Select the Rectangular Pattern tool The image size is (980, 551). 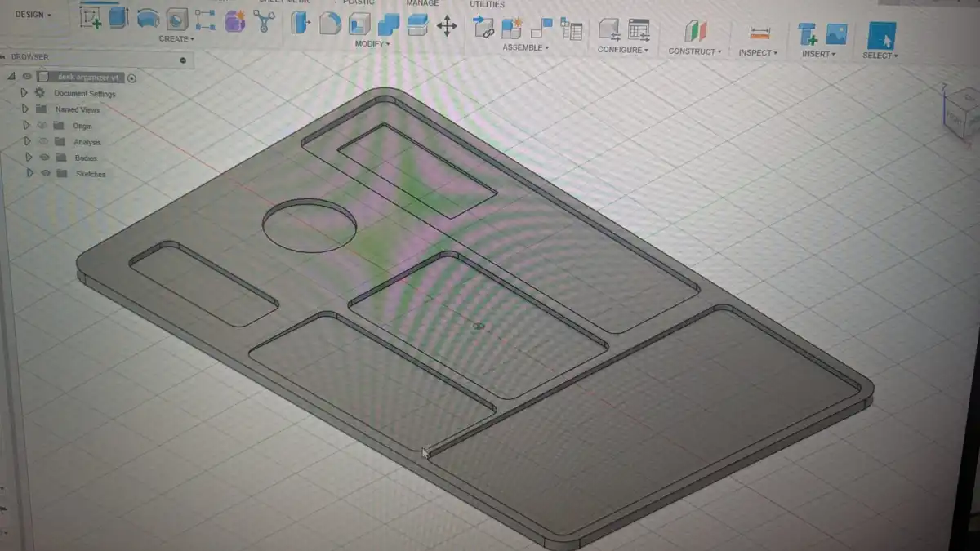pos(205,19)
